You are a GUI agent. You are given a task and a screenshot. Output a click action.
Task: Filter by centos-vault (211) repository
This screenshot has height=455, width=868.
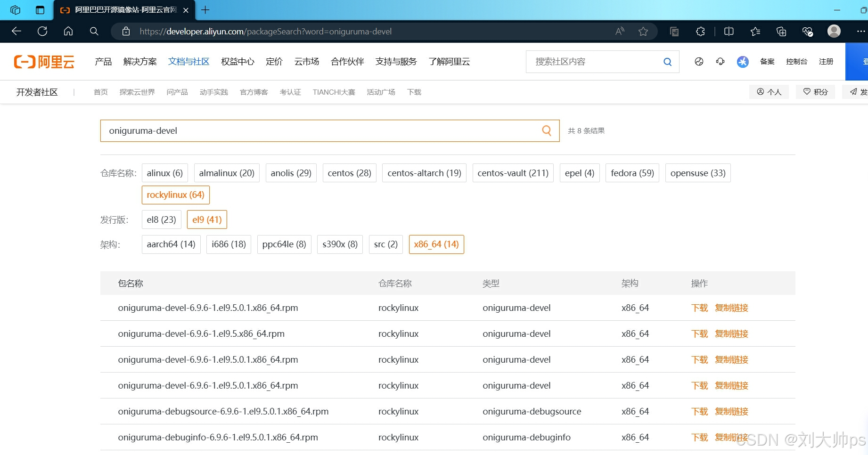point(513,173)
